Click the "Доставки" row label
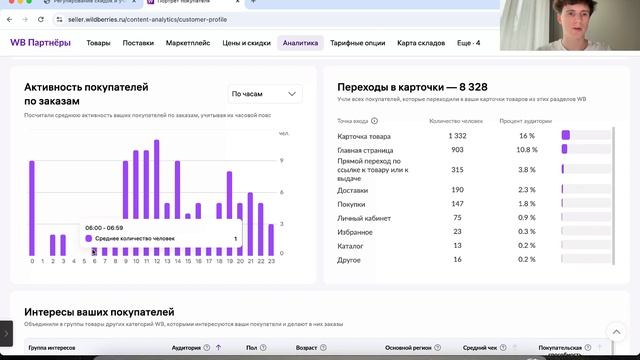Screen dimensions: 640x360 coord(352,190)
